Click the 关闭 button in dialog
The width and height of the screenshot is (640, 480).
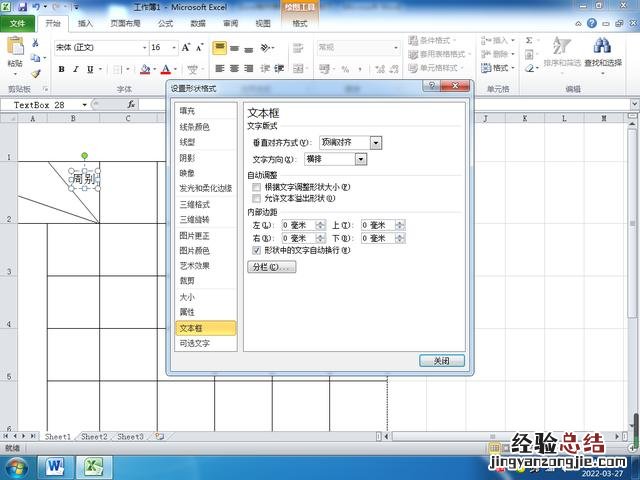pyautogui.click(x=441, y=360)
